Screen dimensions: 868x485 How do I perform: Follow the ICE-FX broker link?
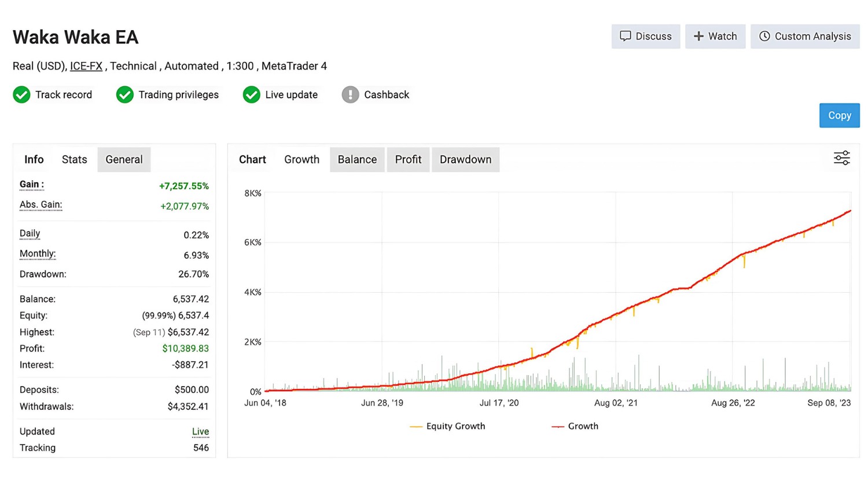coord(86,66)
